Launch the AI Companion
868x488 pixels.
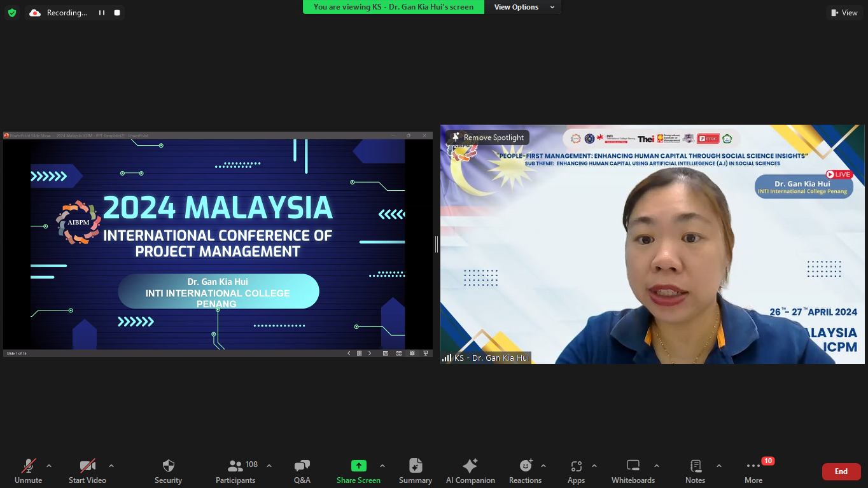470,471
